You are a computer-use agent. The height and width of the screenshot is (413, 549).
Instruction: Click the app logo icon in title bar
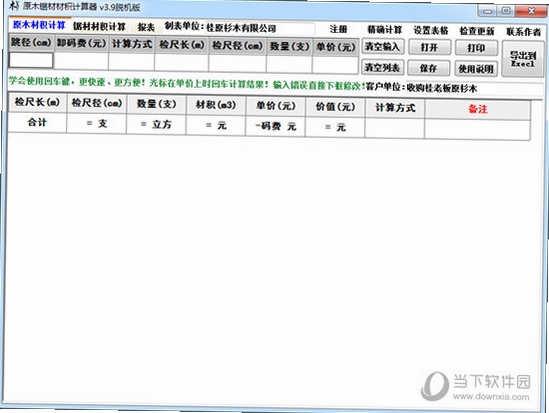(x=14, y=6)
